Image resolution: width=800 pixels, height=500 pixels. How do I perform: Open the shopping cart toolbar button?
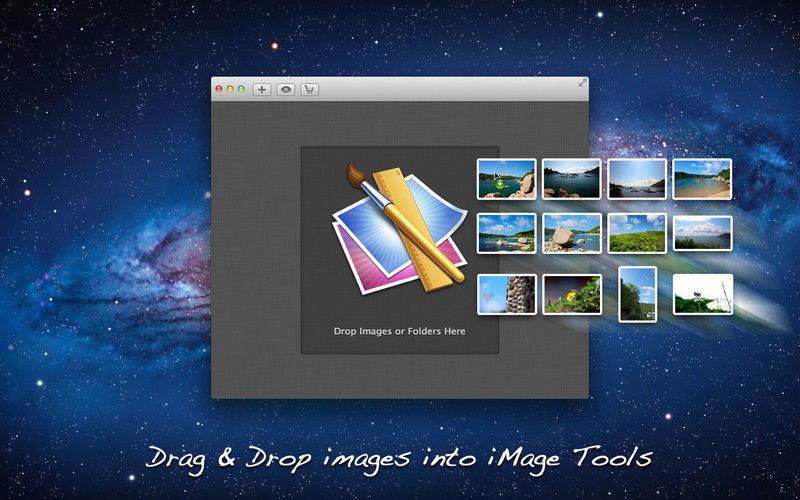tap(309, 90)
